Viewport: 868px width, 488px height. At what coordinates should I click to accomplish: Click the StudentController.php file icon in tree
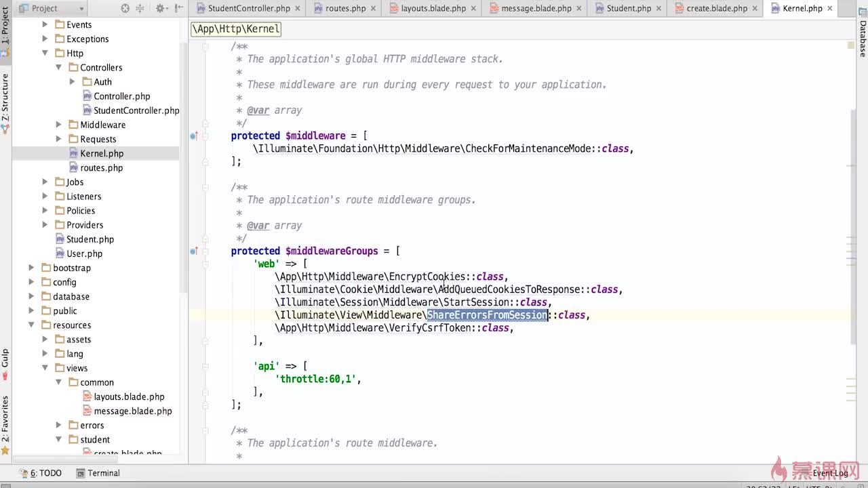click(x=87, y=110)
